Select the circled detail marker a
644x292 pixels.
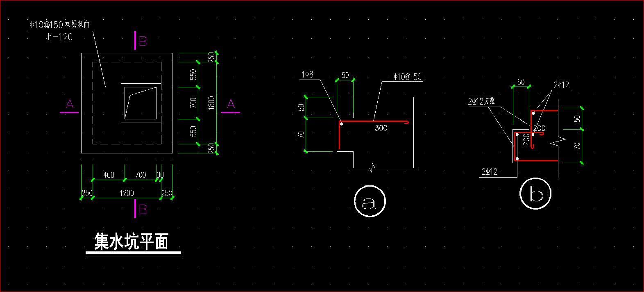tap(370, 201)
